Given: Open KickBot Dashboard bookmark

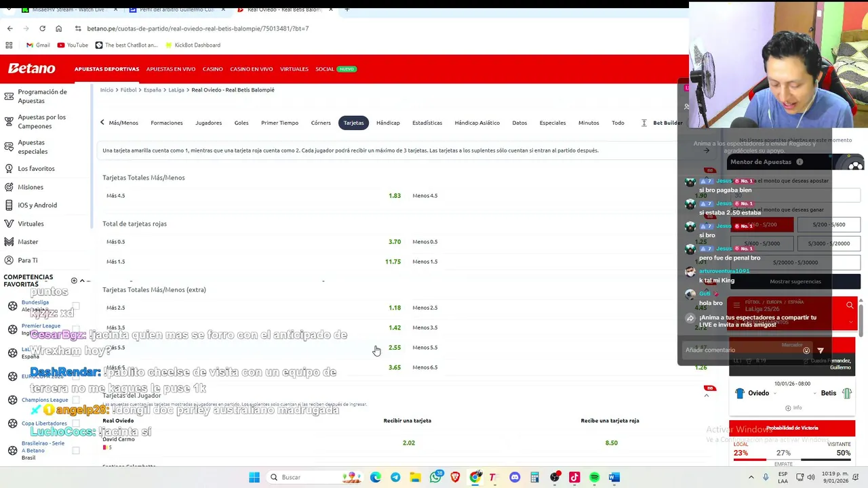Looking at the screenshot, I should 192,45.
